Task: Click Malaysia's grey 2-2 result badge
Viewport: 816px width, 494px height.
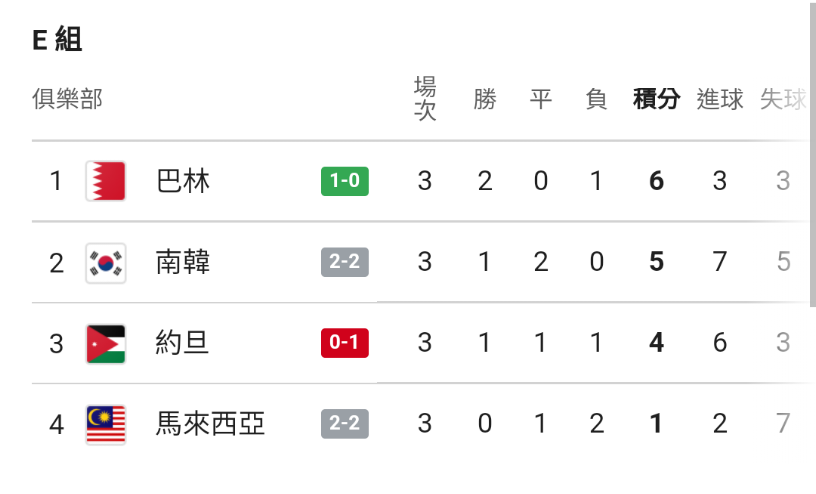Action: [x=344, y=424]
